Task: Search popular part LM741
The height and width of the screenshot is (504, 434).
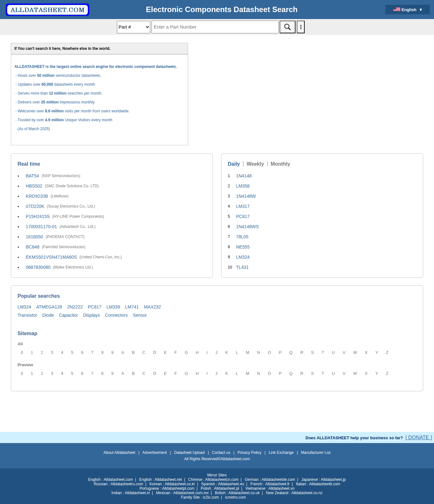Action: (x=132, y=307)
